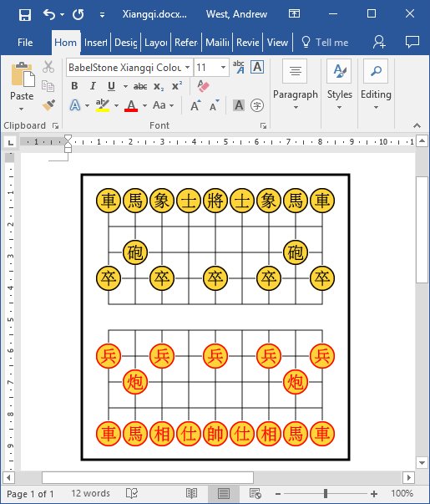Image resolution: width=430 pixels, height=504 pixels.
Task: Click the zoom slider handle
Action: 326,493
